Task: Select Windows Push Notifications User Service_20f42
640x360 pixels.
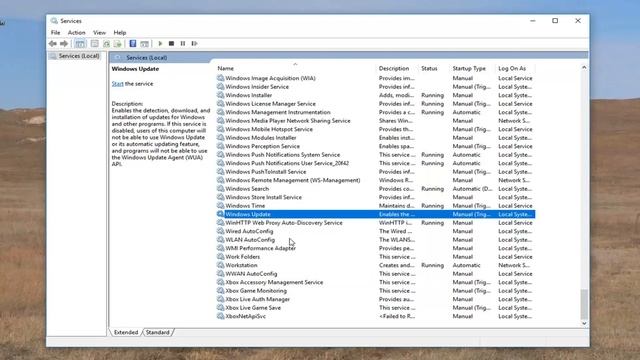Action: click(376, 163)
